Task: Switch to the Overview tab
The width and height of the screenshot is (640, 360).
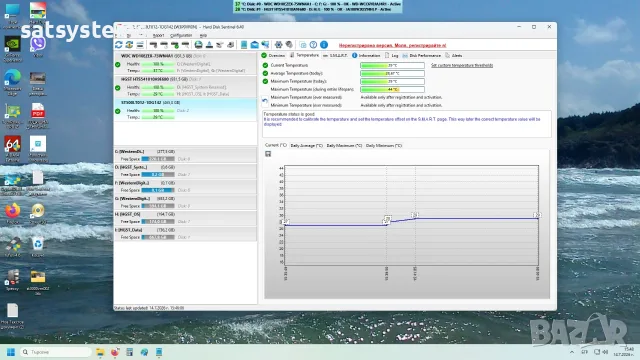Action: point(273,56)
